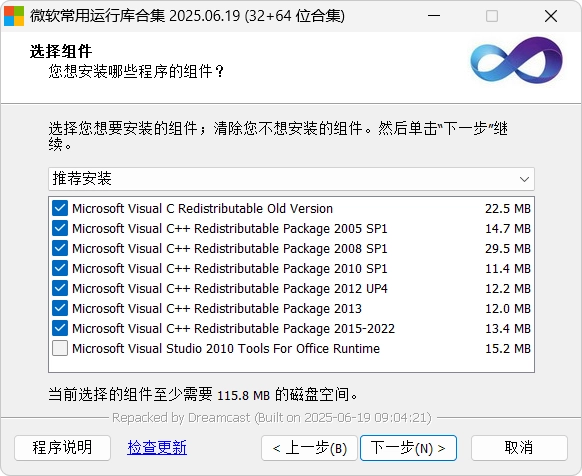Uncheck Visual C++ Package 2015-2022 checkbox
This screenshot has height=476, width=582.
point(60,328)
